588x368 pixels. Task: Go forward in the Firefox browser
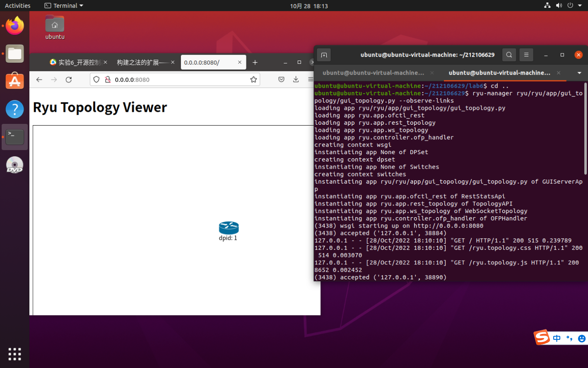(x=54, y=80)
